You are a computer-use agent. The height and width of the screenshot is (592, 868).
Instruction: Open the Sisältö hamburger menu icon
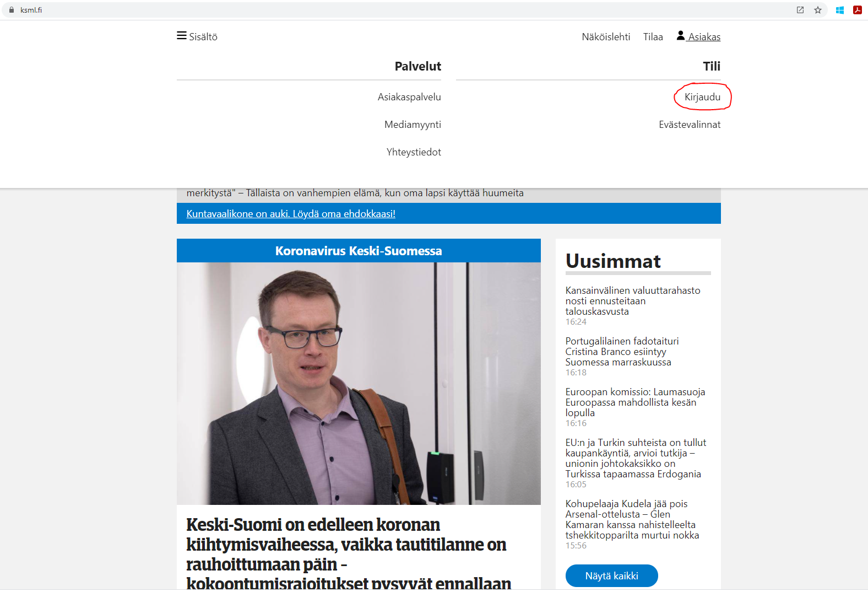pos(181,36)
